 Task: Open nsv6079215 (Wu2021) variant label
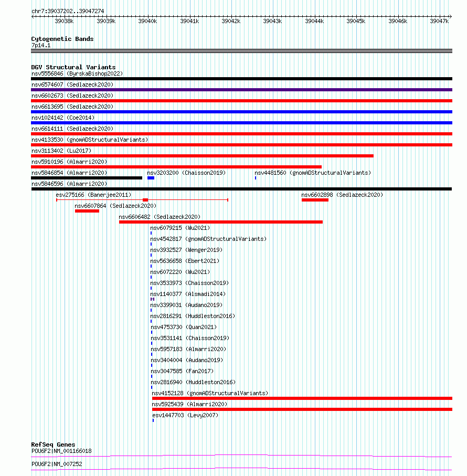(x=180, y=228)
